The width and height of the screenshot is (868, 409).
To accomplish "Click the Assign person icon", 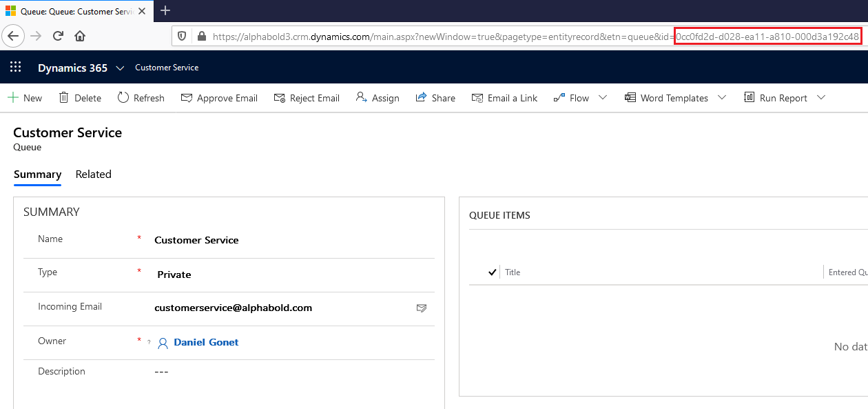I will [362, 97].
